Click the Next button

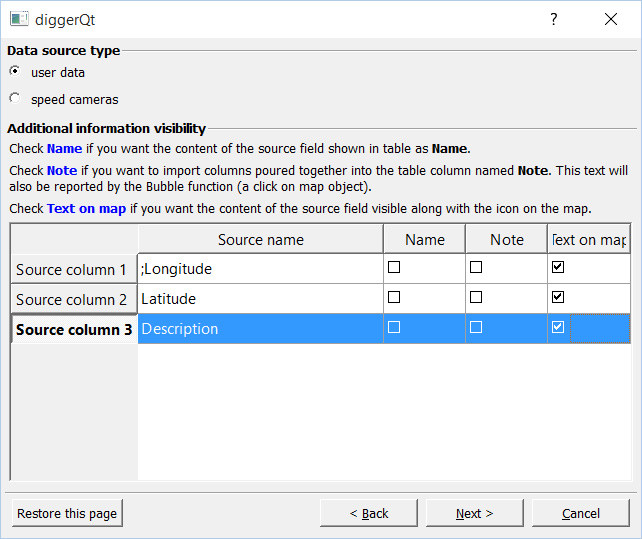475,513
